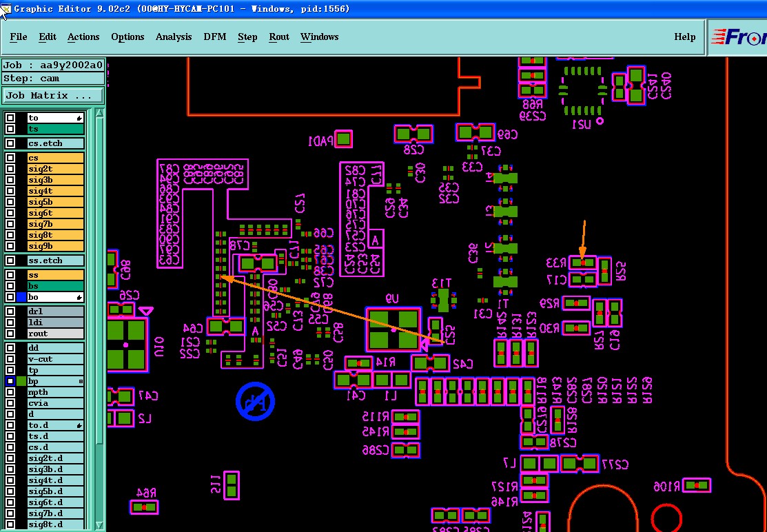The height and width of the screenshot is (532, 767).
Task: Click the Job : aa9y2002a0 field
Action: (x=53, y=65)
